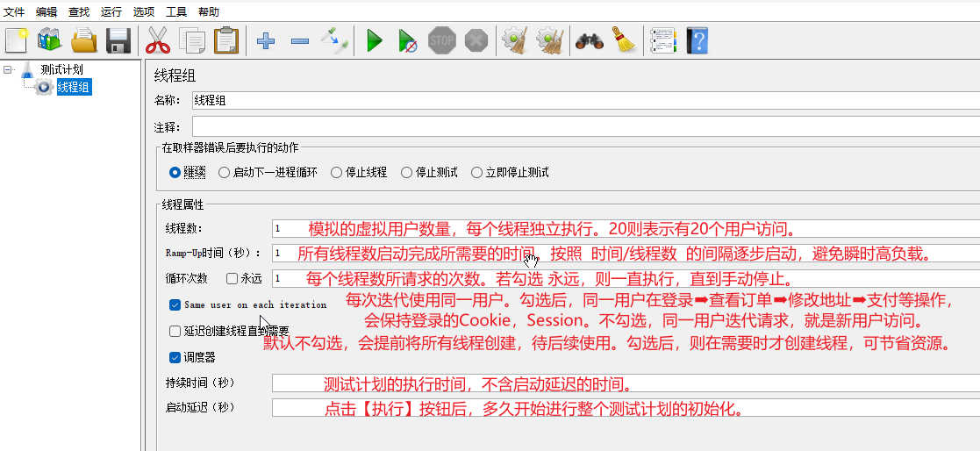Click the Paste clipboard icon
Viewport: 980px width, 451px height.
(x=225, y=41)
